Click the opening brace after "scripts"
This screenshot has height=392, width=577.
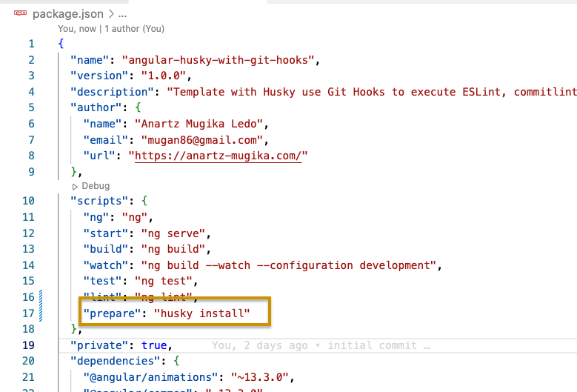pyautogui.click(x=144, y=201)
